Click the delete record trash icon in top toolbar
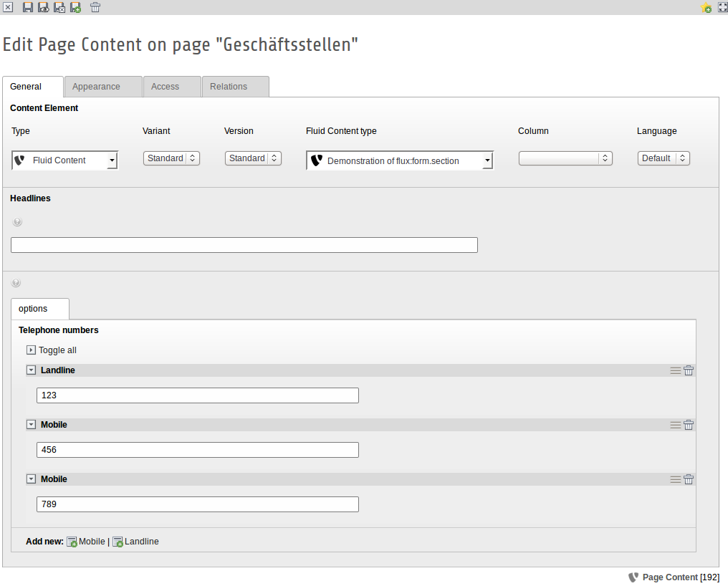This screenshot has height=586, width=728. pyautogui.click(x=95, y=8)
